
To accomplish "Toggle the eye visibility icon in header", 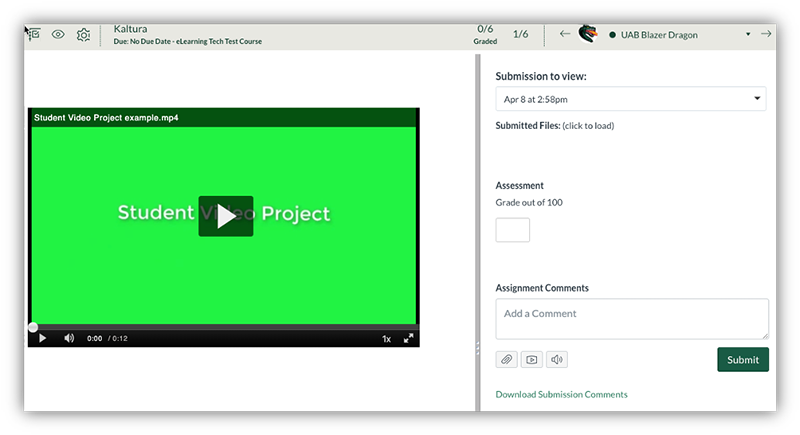I will [x=58, y=34].
